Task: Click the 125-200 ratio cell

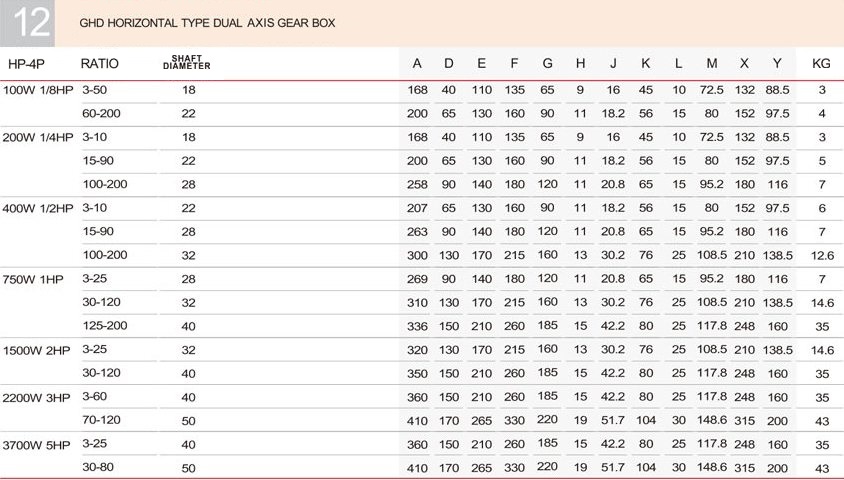Action: [x=105, y=326]
